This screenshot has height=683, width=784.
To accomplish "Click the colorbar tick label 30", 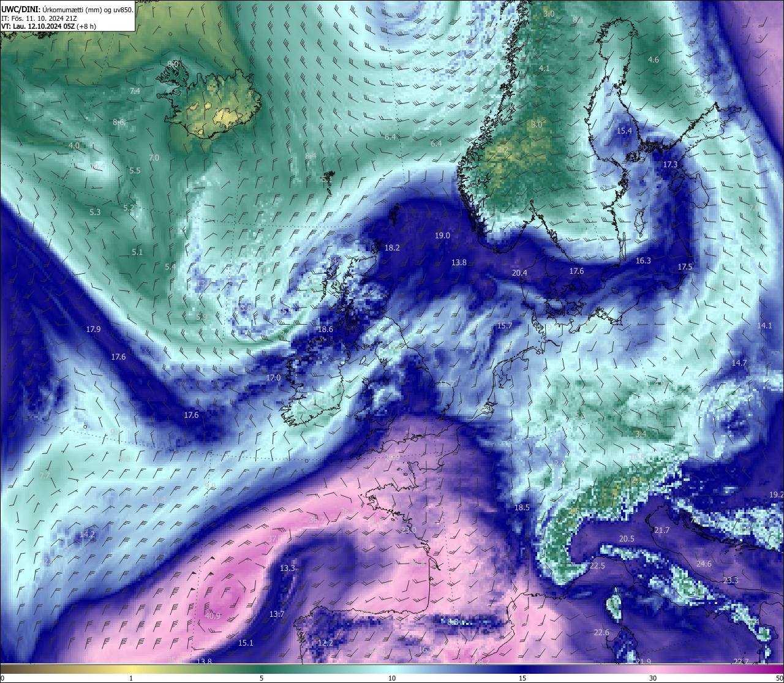I will [x=653, y=678].
